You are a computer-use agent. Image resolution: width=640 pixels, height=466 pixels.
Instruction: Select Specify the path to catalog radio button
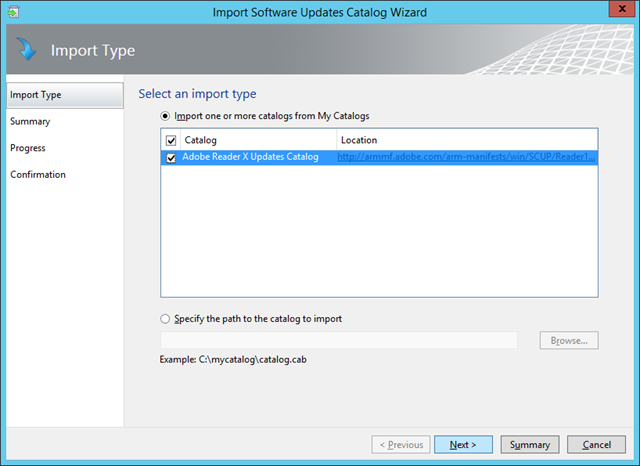165,319
